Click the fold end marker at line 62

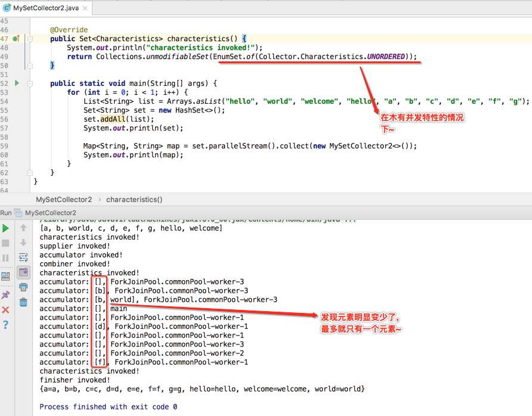30,173
